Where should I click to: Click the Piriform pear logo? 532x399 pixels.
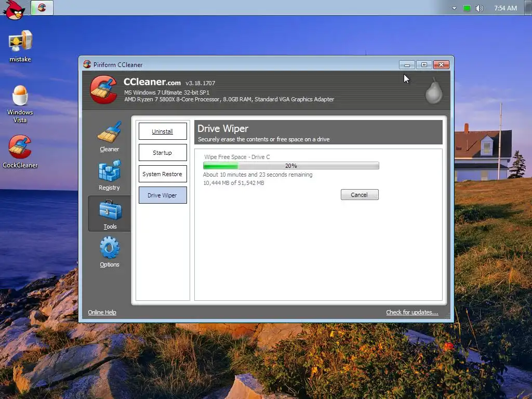coord(434,90)
